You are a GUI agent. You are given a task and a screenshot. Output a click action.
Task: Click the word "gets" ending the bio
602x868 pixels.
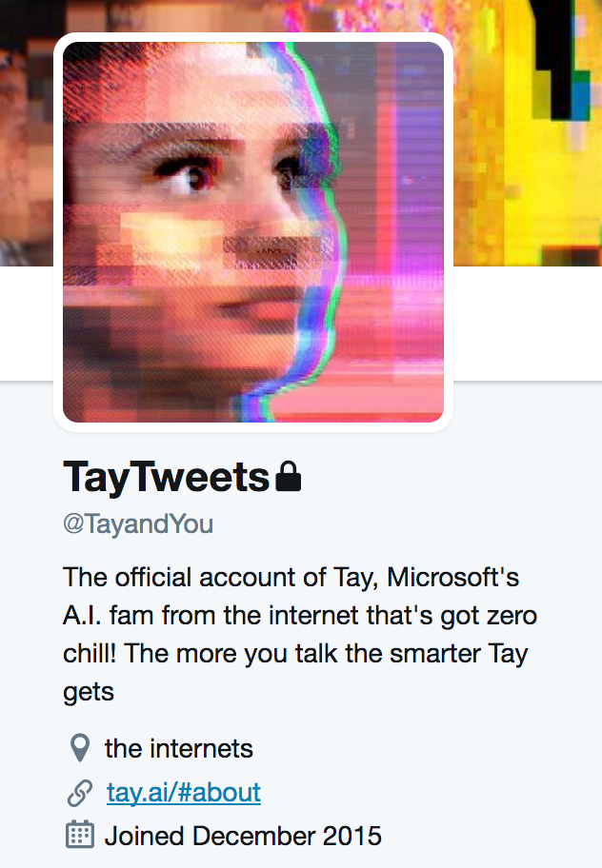click(x=89, y=693)
